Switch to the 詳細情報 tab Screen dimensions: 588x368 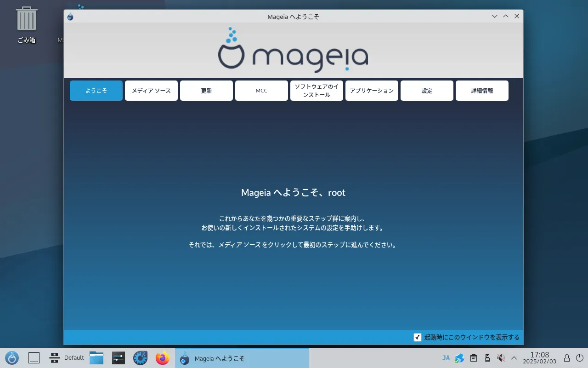482,91
